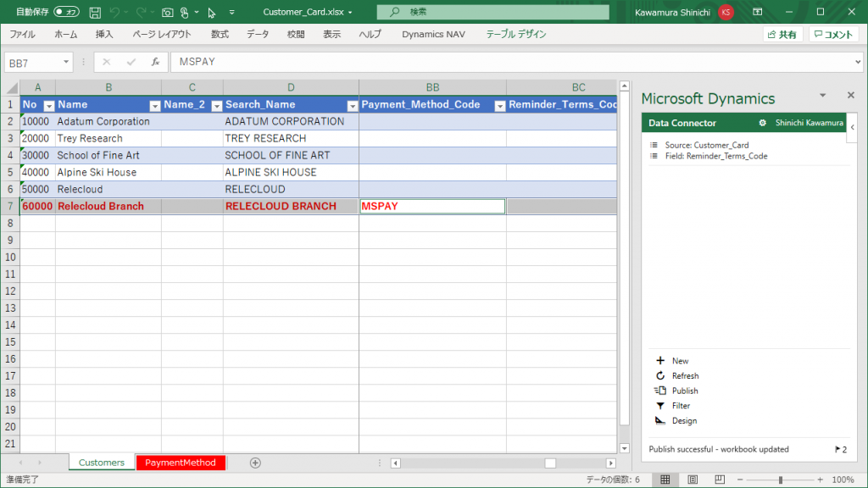
Task: Open the データ ribbon tab
Action: [x=258, y=34]
